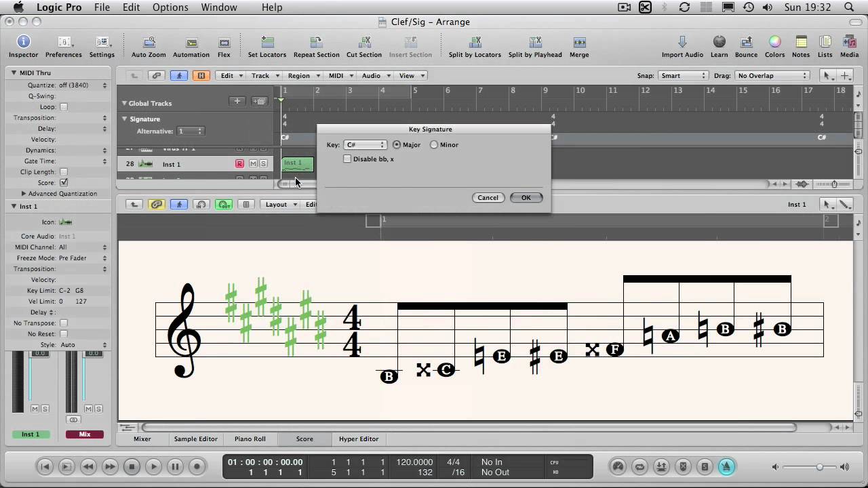Collapse the MIDI Thru section

[x=14, y=73]
